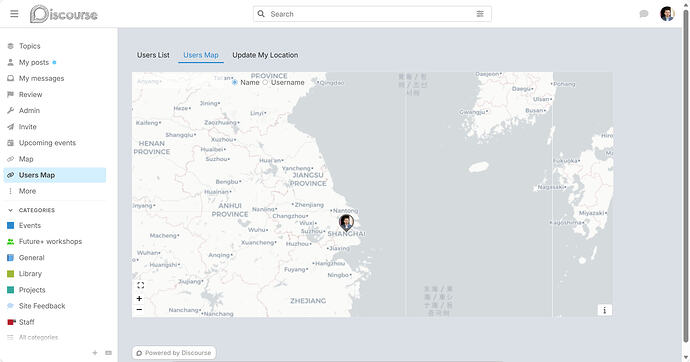690x362 pixels.
Task: Zoom out of the map with minus
Action: 139,310
